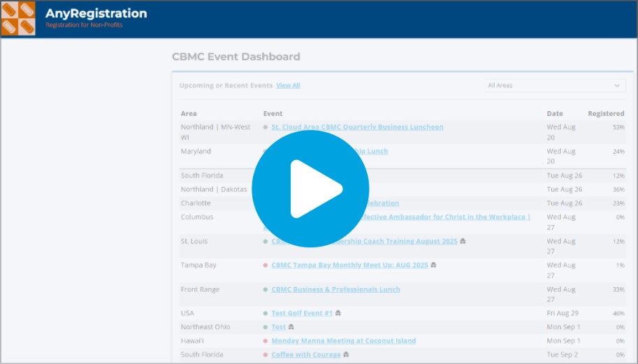
Task: Open Monday Manna Meeting at Coconut Island
Action: point(343,341)
